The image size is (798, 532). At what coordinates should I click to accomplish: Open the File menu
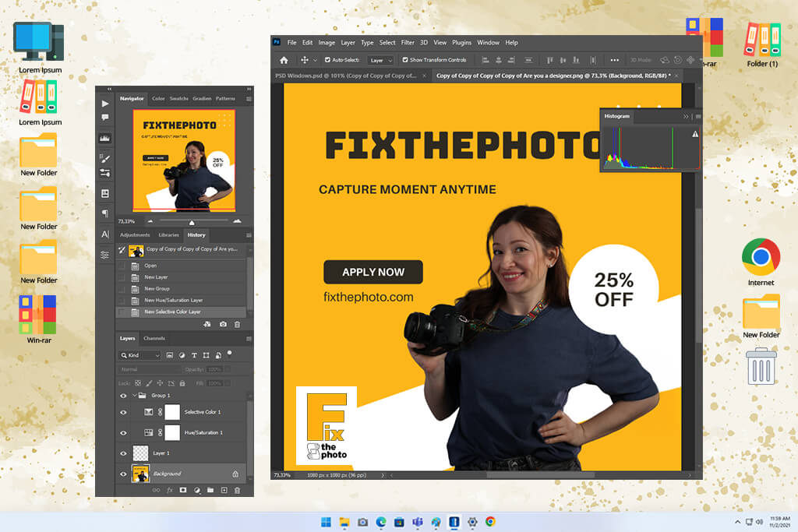[291, 43]
